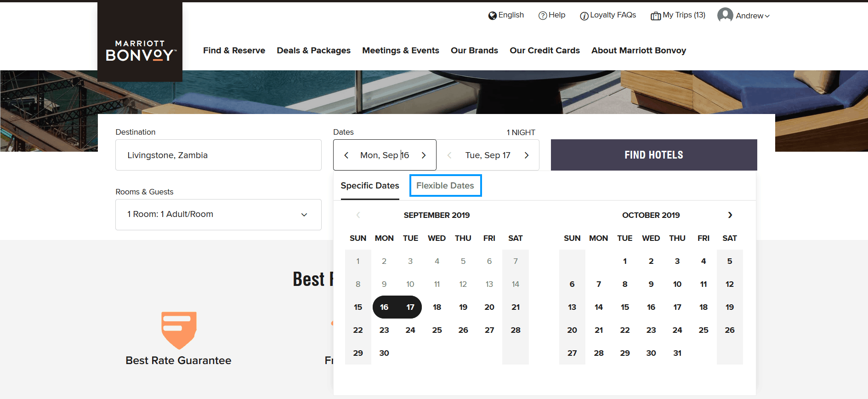Open the Help link
This screenshot has height=399, width=868.
pos(557,15)
